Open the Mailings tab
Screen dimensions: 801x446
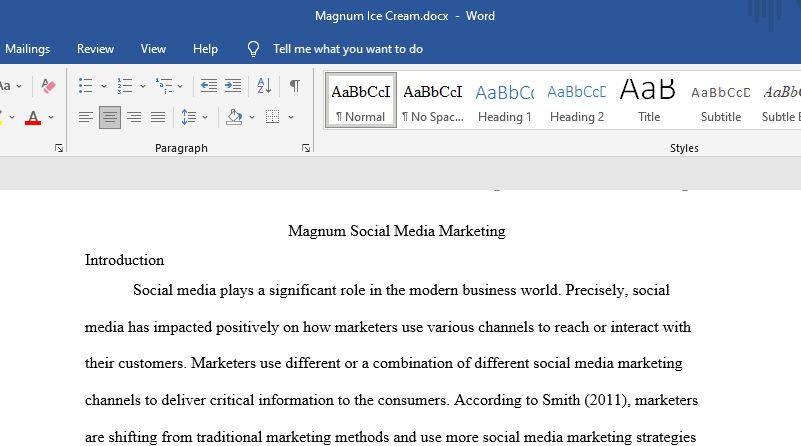(28, 49)
